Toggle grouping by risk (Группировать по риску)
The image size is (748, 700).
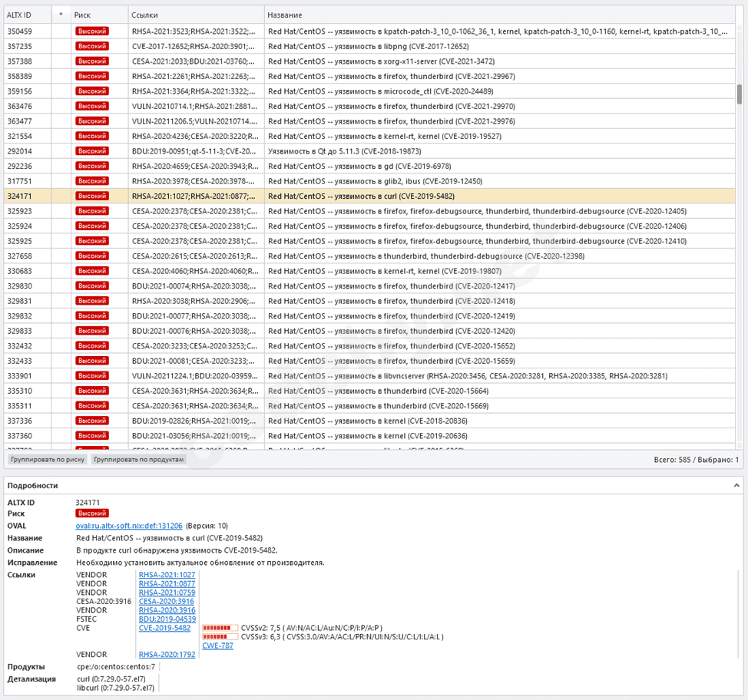(x=48, y=459)
